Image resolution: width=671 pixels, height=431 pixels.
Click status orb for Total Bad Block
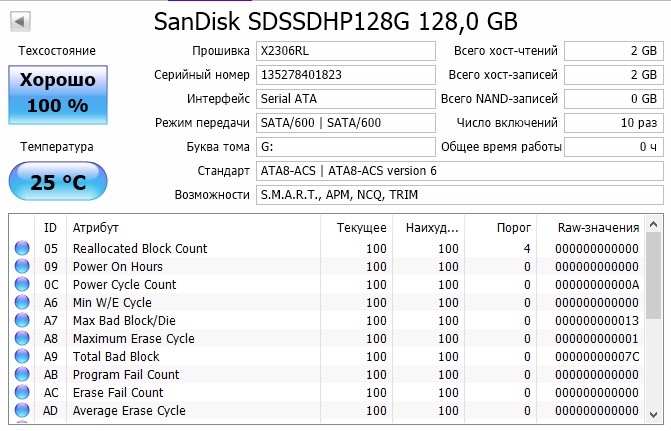(x=22, y=357)
